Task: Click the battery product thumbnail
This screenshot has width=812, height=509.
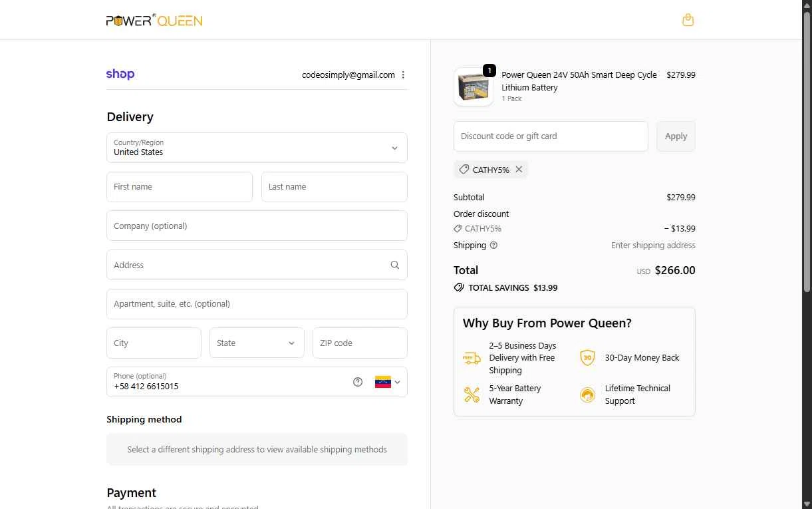Action: click(474, 86)
